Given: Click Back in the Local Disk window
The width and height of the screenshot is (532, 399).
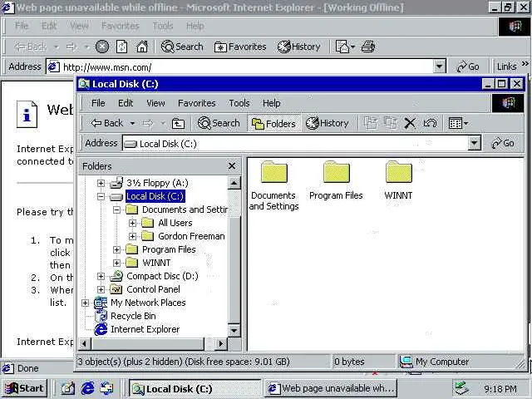Looking at the screenshot, I should 107,123.
